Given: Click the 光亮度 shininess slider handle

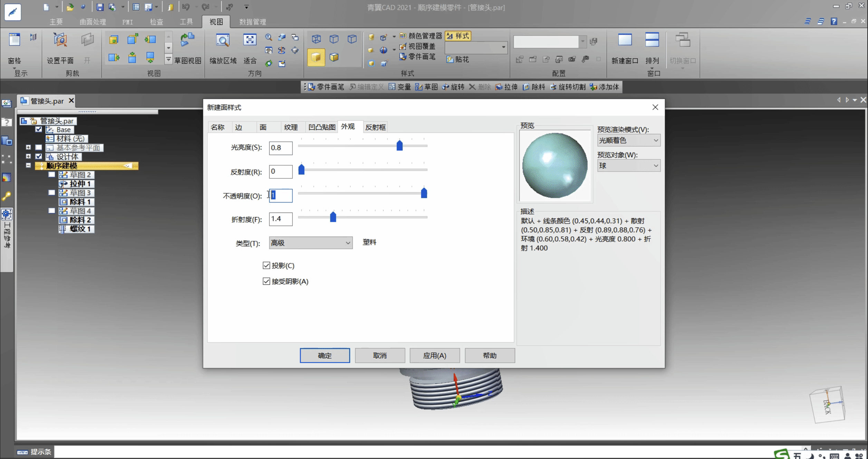Looking at the screenshot, I should click(x=399, y=145).
